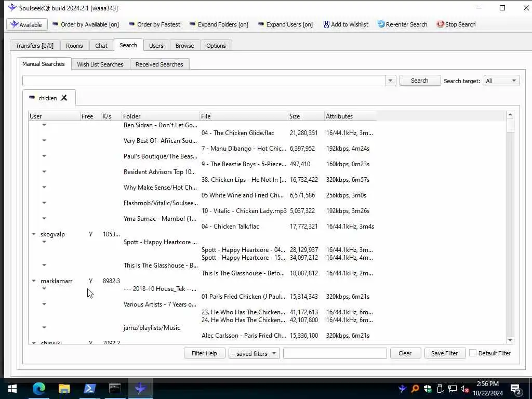Viewport: 532px width, 399px height.
Task: Collapse the 2018-10 House_Tek folder
Action: tap(44, 289)
